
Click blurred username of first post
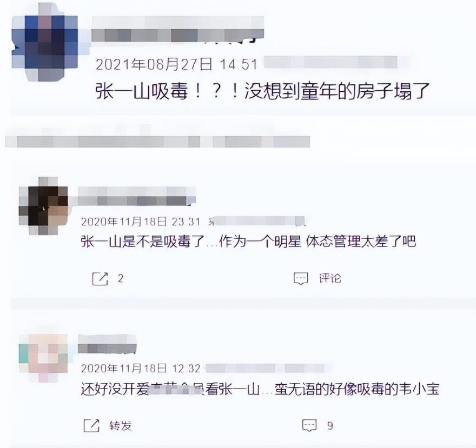(177, 29)
